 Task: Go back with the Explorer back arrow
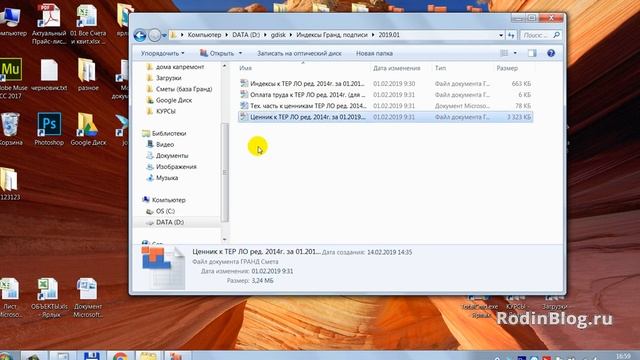click(x=140, y=36)
